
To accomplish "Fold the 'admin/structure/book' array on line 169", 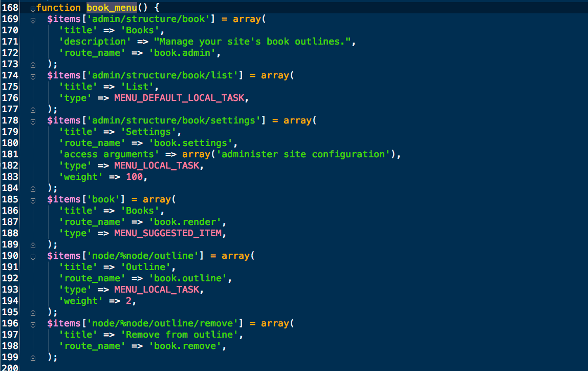I will point(33,19).
